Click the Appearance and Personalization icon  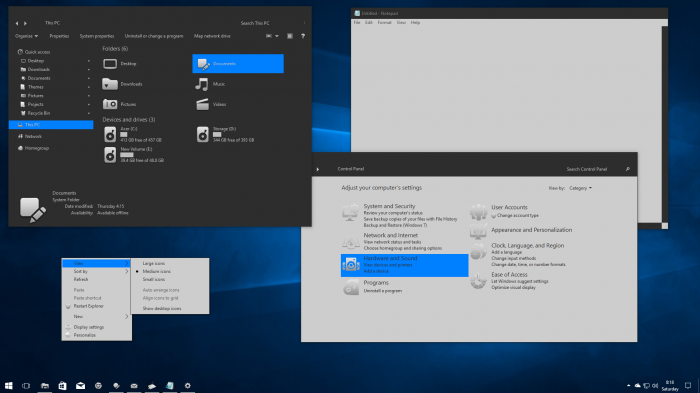[479, 231]
